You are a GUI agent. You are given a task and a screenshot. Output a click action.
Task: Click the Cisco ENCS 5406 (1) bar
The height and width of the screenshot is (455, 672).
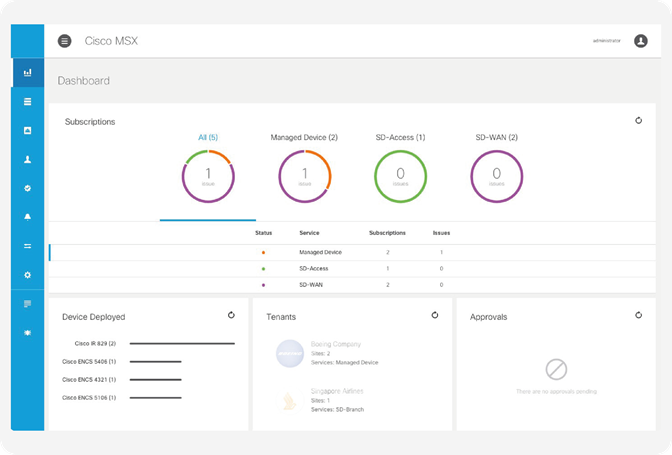pyautogui.click(x=156, y=362)
